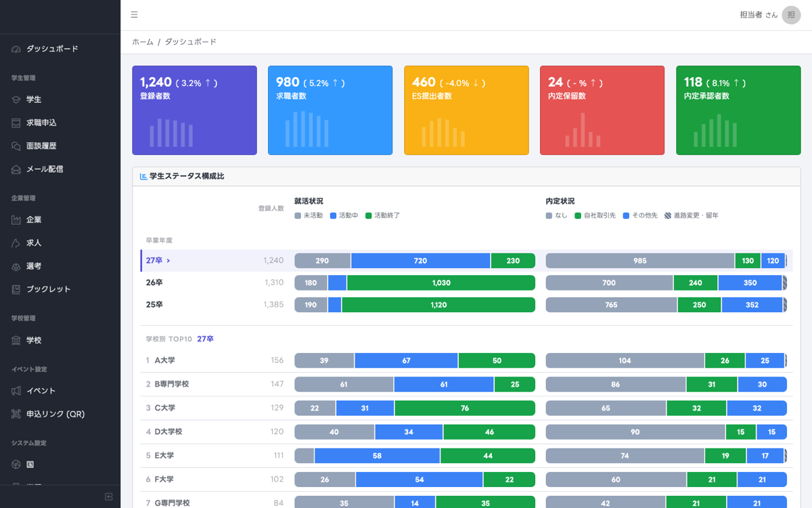812x508 pixels.
Task: Click the megaphone icon beside イベント
Action: (x=16, y=391)
